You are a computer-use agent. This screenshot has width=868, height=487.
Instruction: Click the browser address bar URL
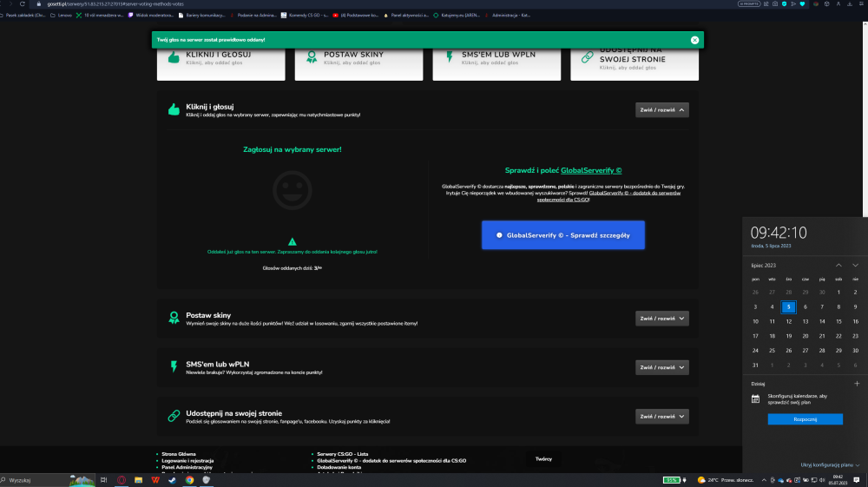115,3
